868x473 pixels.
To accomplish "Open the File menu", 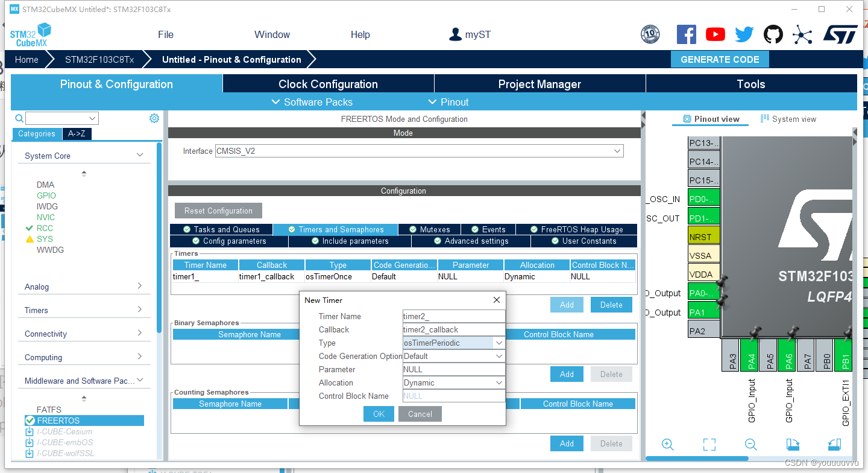I will (166, 34).
